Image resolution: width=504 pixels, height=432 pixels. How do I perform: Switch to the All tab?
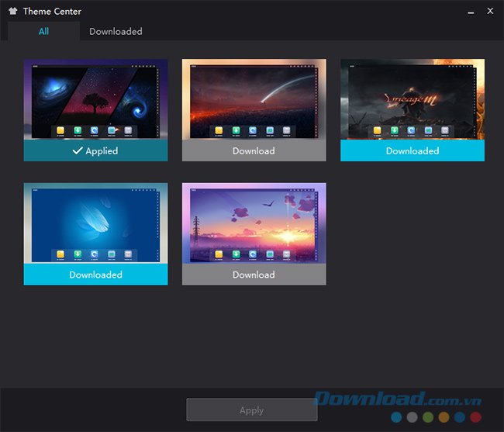43,31
